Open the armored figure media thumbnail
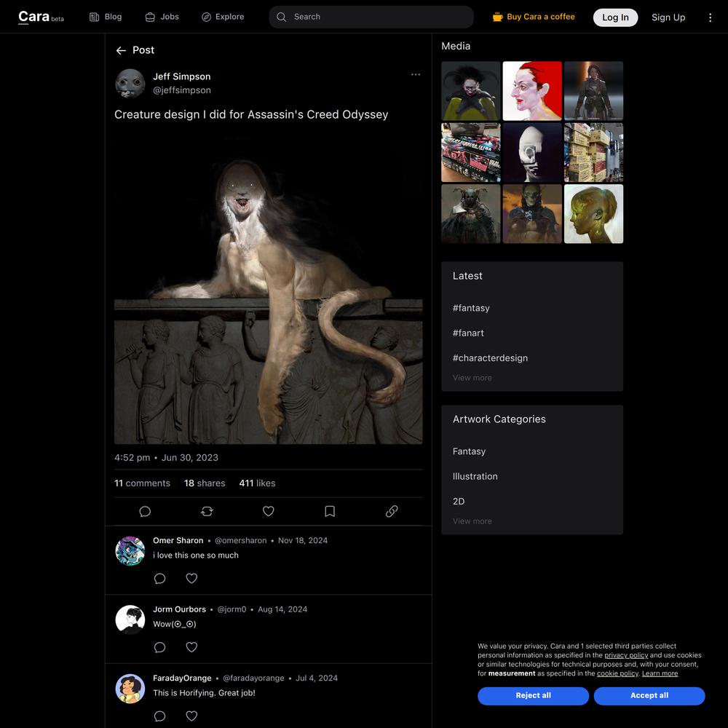The width and height of the screenshot is (728, 728). point(593,91)
